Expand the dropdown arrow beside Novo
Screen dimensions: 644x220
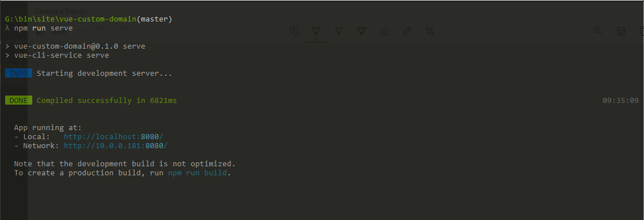tap(81, 31)
